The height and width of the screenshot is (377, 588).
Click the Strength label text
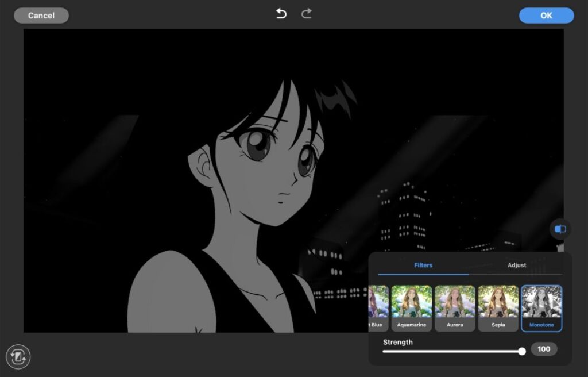398,342
